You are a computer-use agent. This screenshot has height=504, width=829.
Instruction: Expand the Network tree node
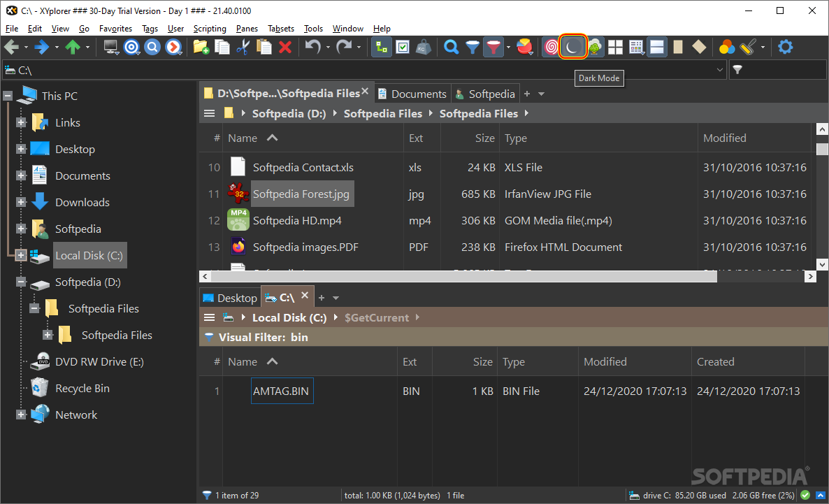pos(20,415)
